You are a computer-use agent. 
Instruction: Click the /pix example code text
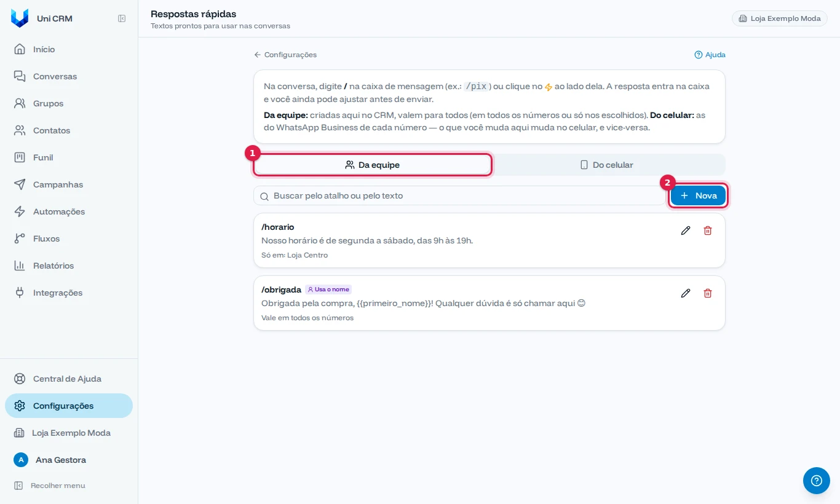point(477,87)
